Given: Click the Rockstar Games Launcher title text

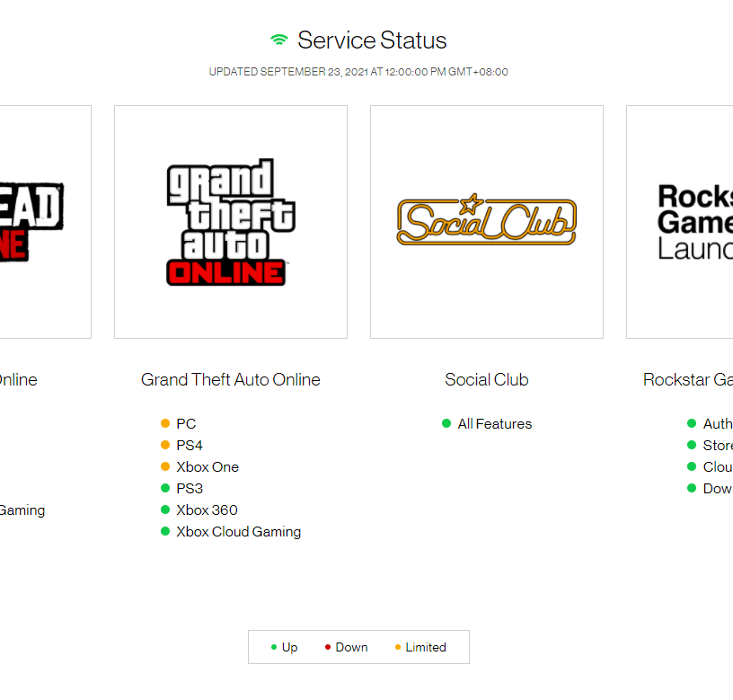Looking at the screenshot, I should pyautogui.click(x=688, y=380).
